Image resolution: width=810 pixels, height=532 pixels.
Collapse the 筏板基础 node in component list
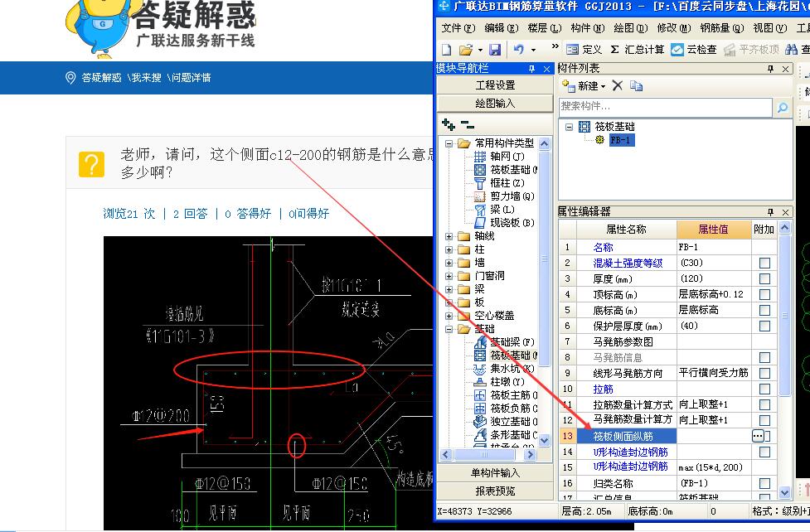point(569,127)
